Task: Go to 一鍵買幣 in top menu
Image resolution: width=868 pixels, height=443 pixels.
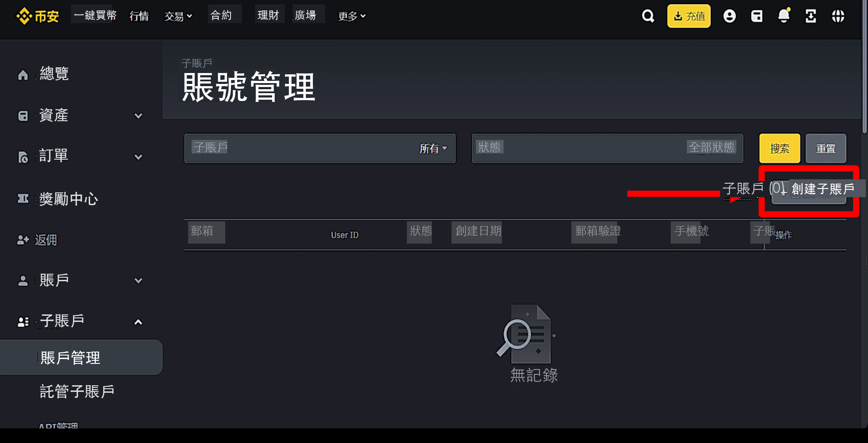Action: click(x=95, y=15)
